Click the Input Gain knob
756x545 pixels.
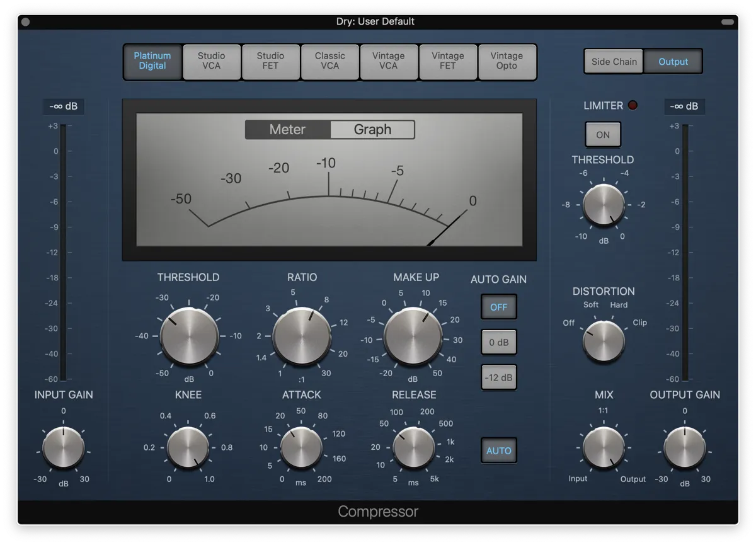pyautogui.click(x=63, y=448)
